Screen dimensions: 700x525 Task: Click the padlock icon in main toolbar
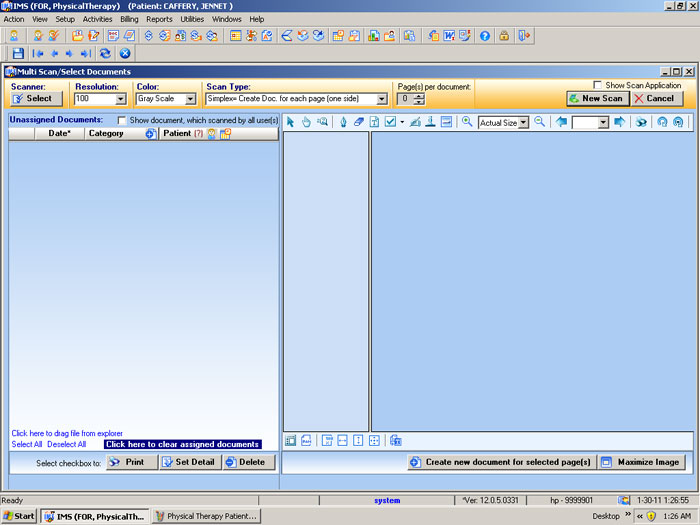[504, 36]
